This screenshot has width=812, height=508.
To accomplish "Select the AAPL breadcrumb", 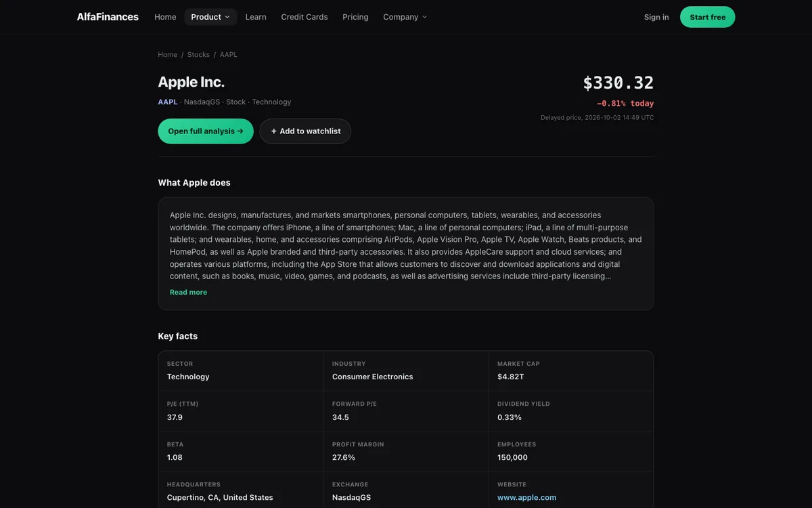I will click(x=229, y=55).
